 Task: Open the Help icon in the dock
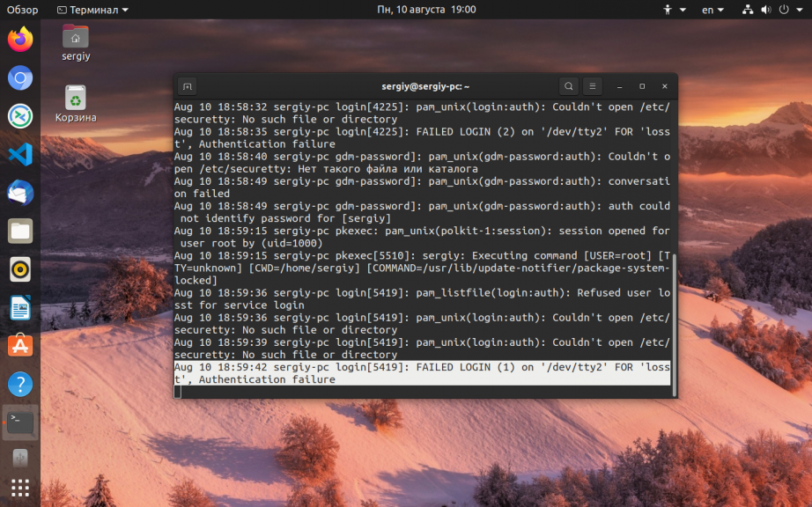pos(20,385)
